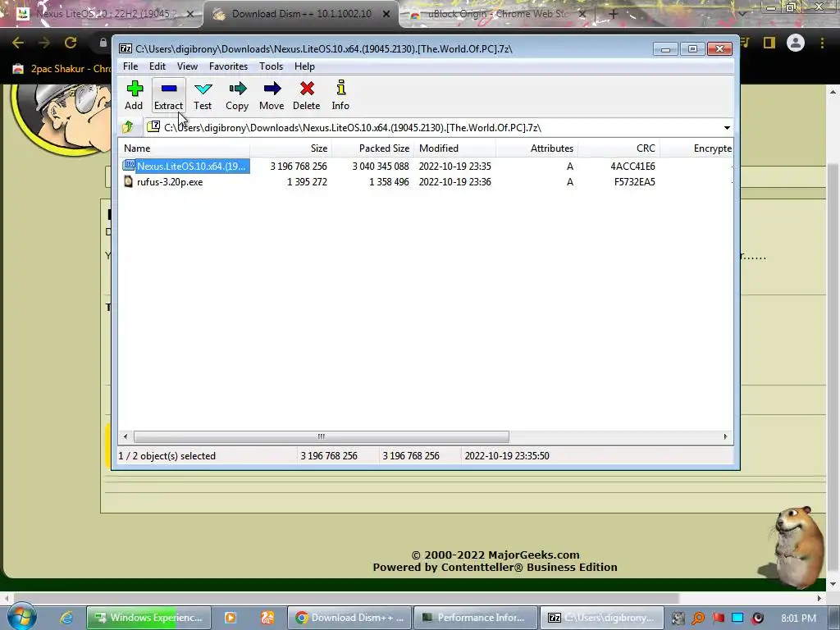The width and height of the screenshot is (840, 630).
Task: Click the Add toolbar icon
Action: pyautogui.click(x=134, y=95)
